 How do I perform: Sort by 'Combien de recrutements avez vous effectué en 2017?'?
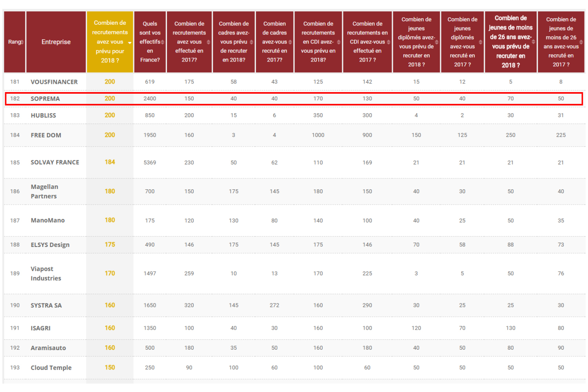(189, 42)
